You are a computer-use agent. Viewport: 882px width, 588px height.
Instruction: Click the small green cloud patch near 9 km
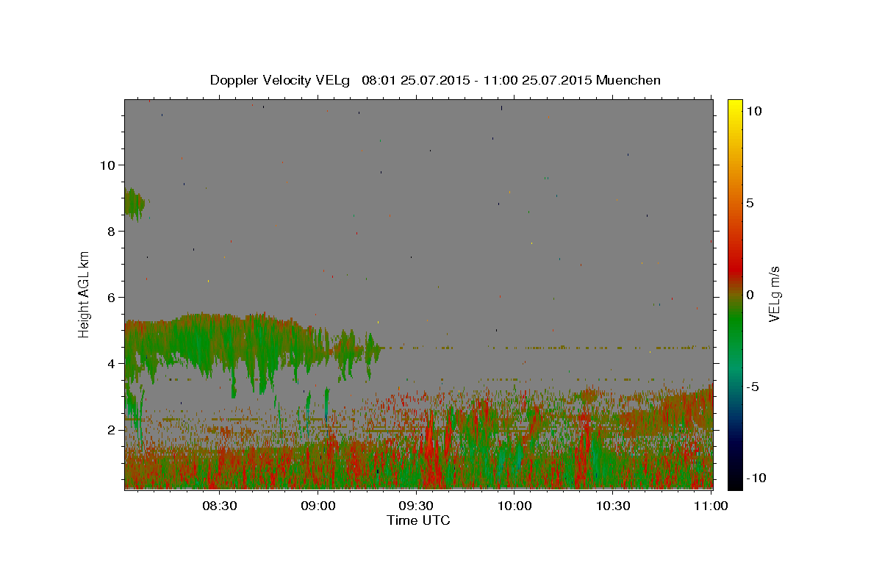pos(135,204)
